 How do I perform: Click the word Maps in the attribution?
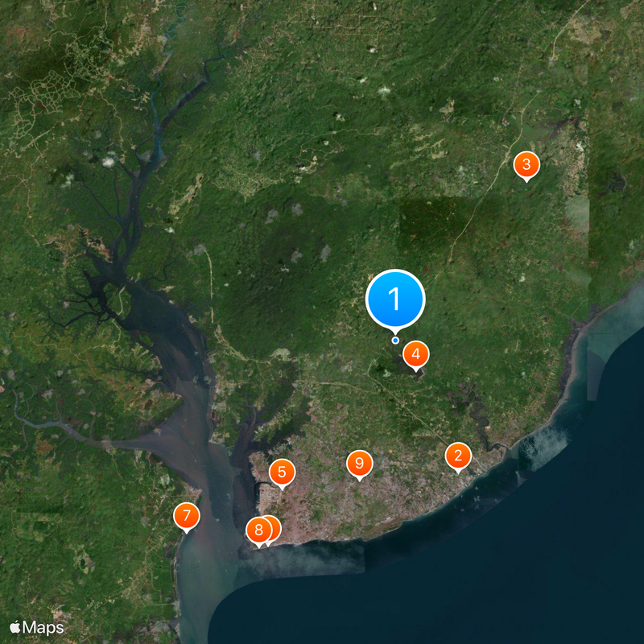click(43, 628)
